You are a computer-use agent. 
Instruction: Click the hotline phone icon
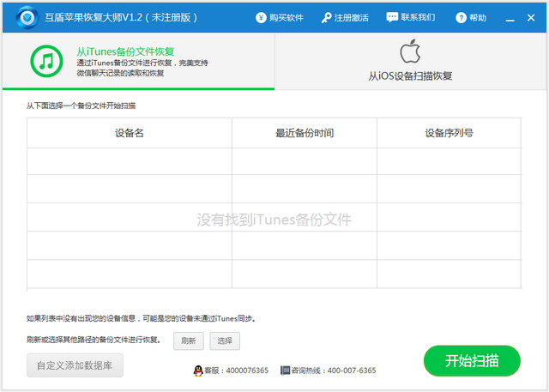point(286,371)
